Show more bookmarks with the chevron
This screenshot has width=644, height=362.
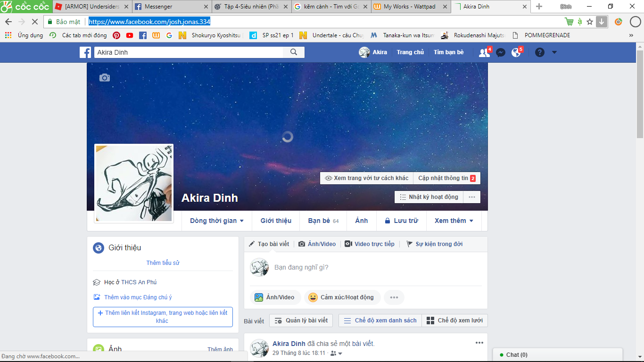click(x=631, y=35)
